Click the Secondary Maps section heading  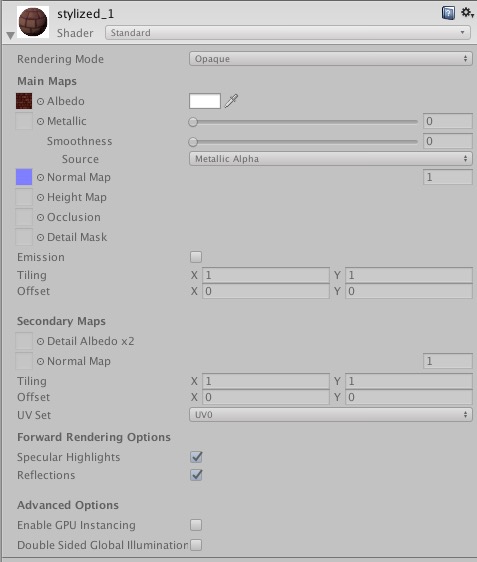click(61, 321)
